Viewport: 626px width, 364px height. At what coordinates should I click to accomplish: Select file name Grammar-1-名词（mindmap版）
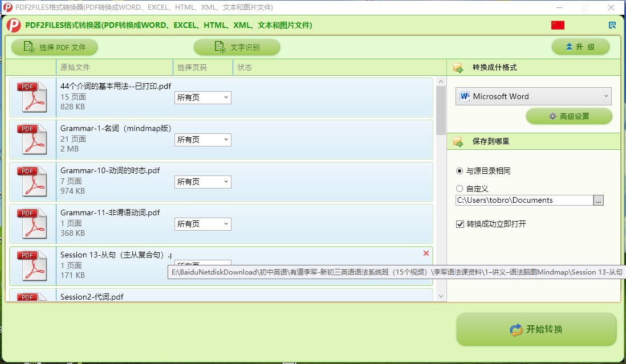[x=115, y=128]
